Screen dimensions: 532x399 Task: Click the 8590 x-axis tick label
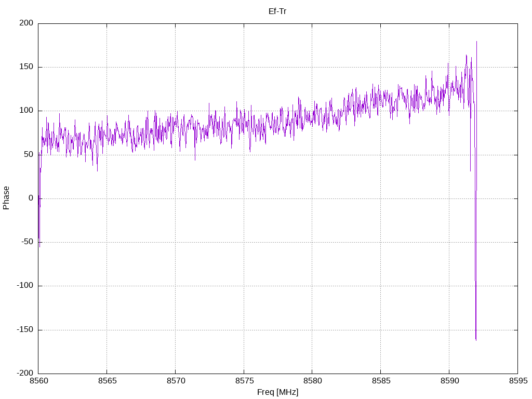(x=449, y=381)
